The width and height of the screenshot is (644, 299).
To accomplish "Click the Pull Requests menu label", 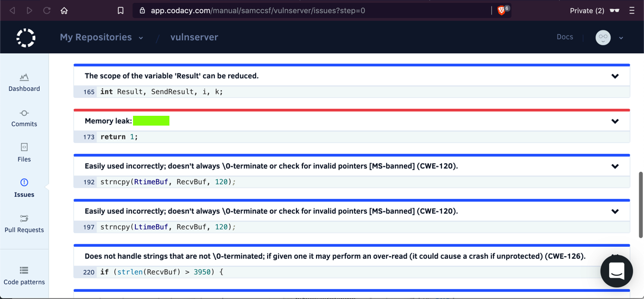I will click(24, 231).
